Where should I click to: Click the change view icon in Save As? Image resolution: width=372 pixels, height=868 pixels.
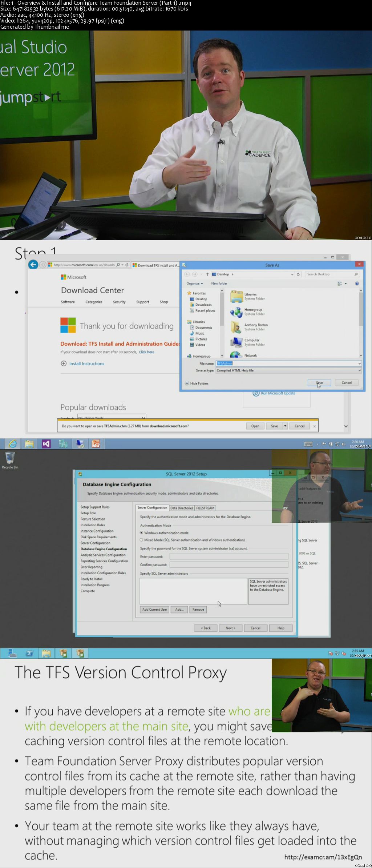point(340,284)
